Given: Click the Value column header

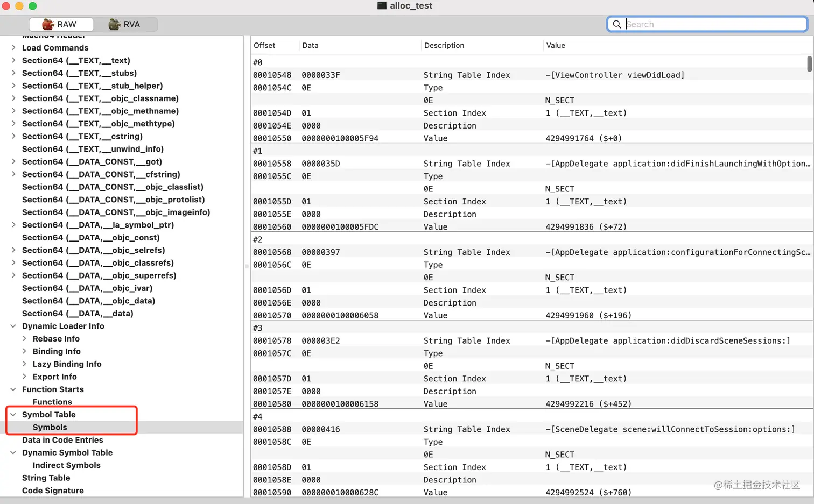Looking at the screenshot, I should 556,45.
